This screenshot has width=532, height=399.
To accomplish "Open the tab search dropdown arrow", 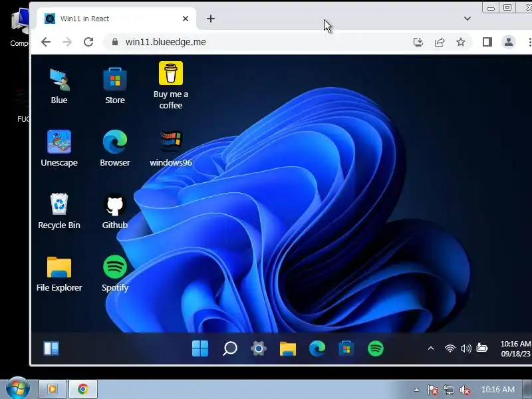I will coord(467,19).
